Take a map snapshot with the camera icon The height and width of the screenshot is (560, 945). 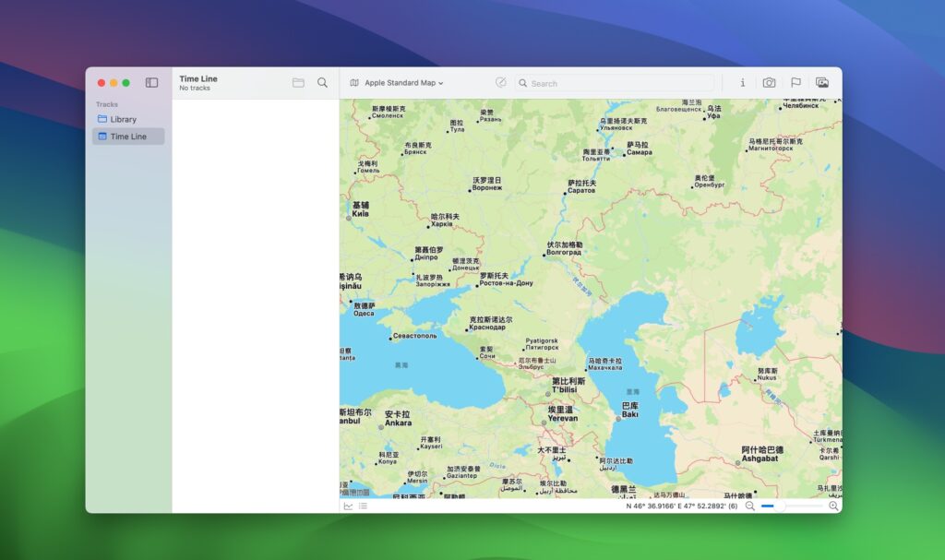coord(770,83)
